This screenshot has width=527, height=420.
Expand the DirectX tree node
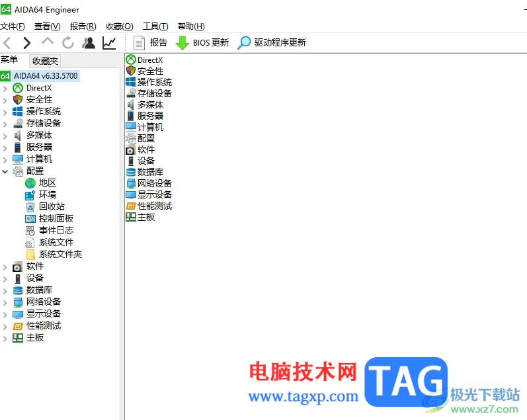[x=5, y=89]
